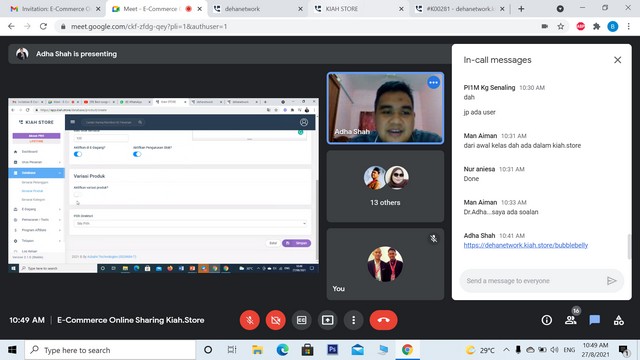Open the meeting details info icon

547,320
